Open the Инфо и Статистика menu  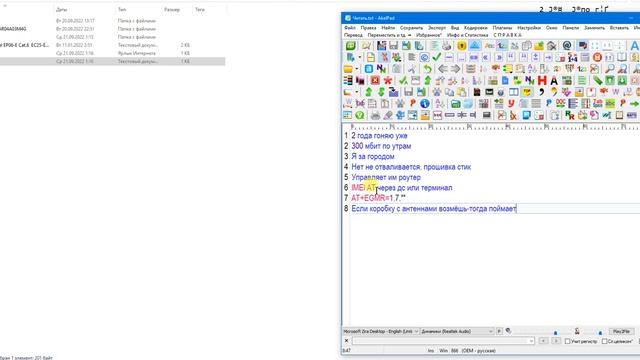(467, 36)
